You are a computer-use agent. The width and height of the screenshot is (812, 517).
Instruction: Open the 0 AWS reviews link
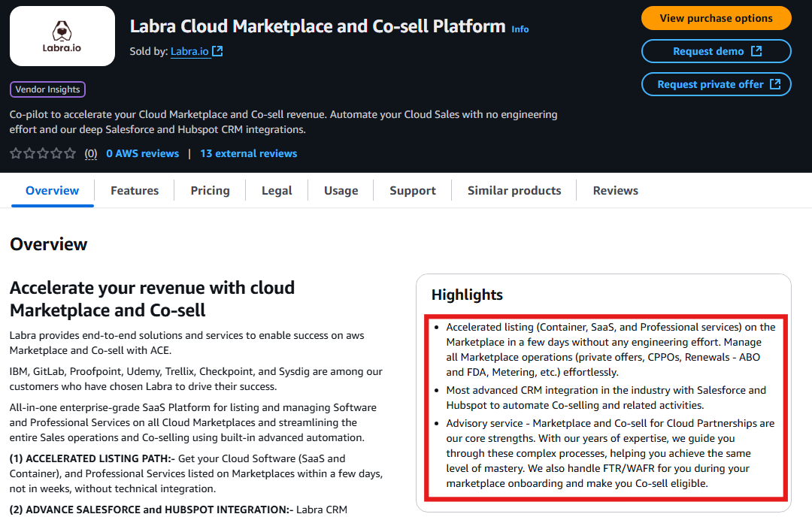click(142, 154)
